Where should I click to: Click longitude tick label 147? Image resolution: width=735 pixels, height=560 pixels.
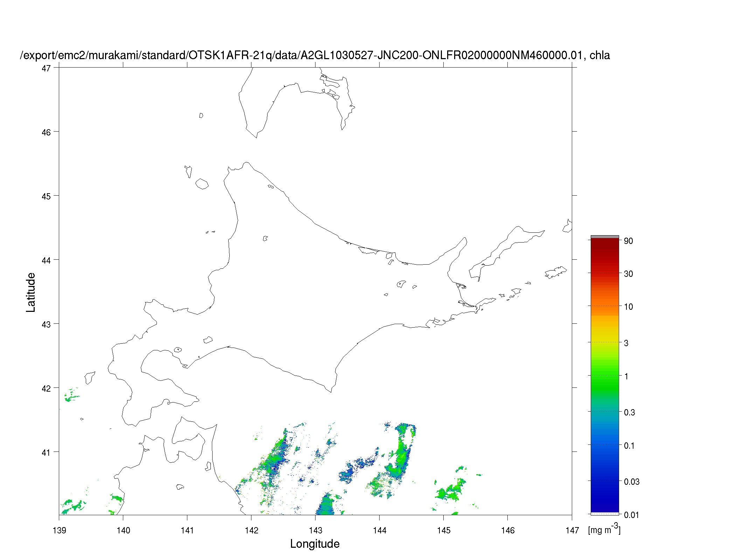[x=572, y=530]
